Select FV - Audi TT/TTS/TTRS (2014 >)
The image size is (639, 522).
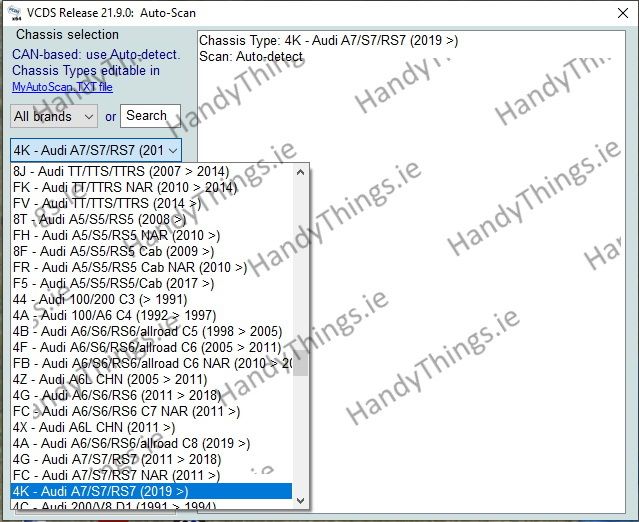(152, 203)
